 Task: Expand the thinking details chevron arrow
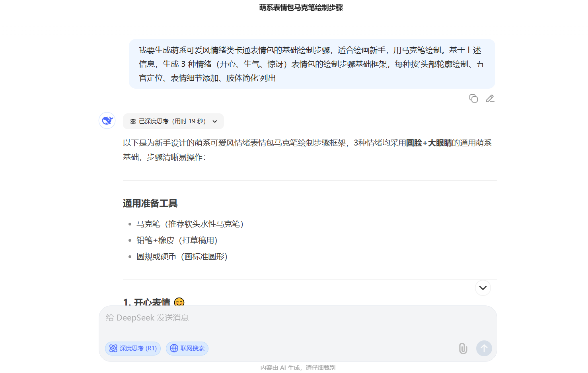click(x=215, y=122)
